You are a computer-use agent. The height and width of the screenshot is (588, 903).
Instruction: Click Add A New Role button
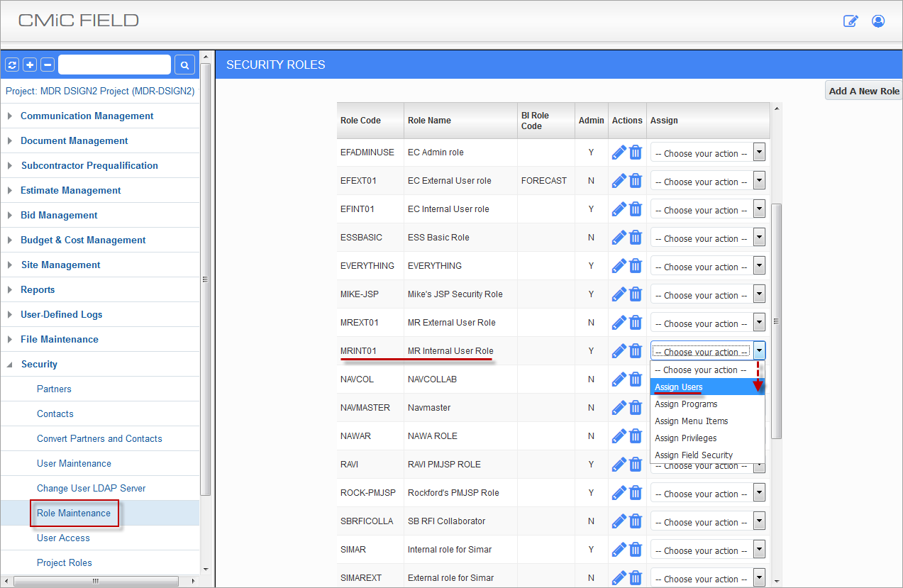(x=864, y=91)
